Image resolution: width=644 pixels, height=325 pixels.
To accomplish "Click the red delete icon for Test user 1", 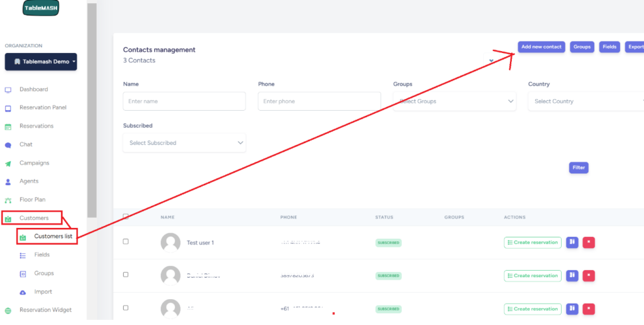I will [588, 242].
